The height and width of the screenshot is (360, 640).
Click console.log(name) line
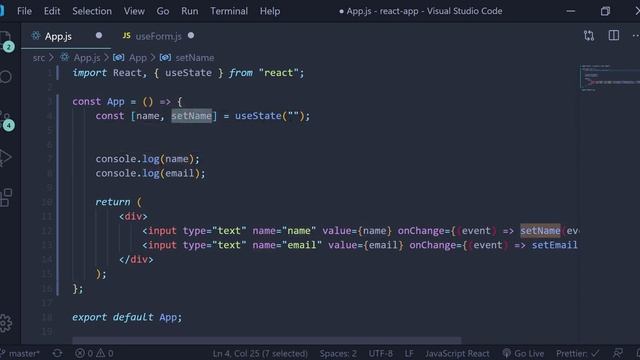[147, 159]
